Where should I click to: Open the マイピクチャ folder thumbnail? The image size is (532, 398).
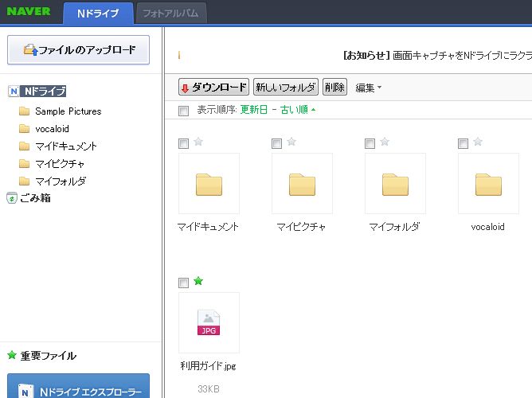(302, 183)
